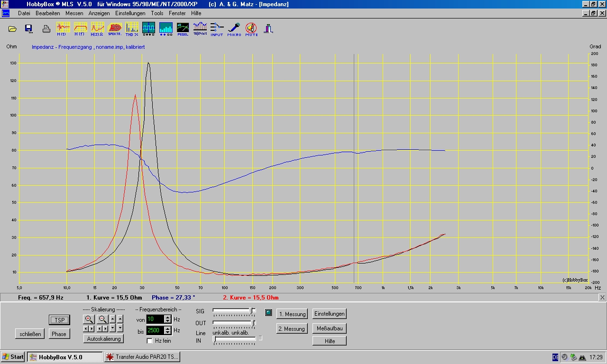Open the Start menu
This screenshot has height=364, width=607.
(x=13, y=357)
